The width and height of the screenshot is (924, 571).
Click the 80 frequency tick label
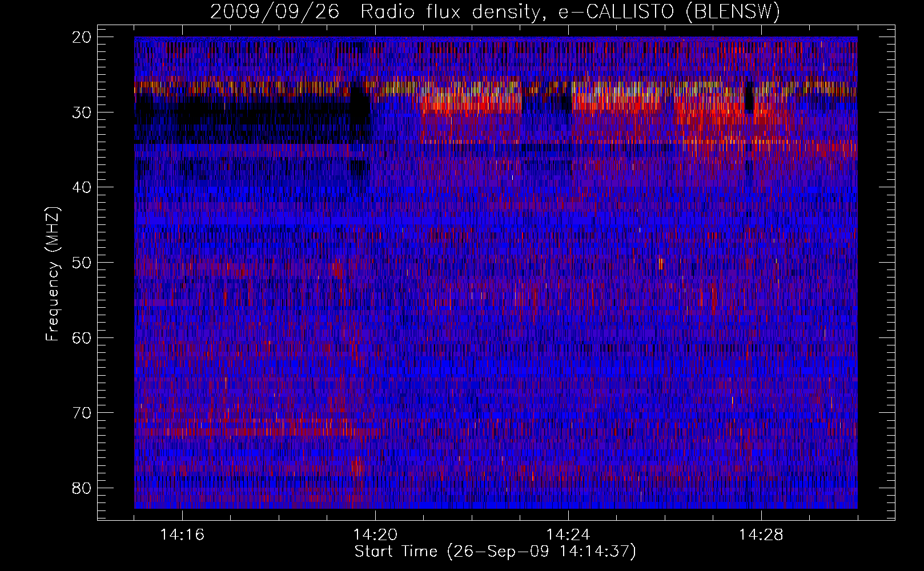point(82,488)
